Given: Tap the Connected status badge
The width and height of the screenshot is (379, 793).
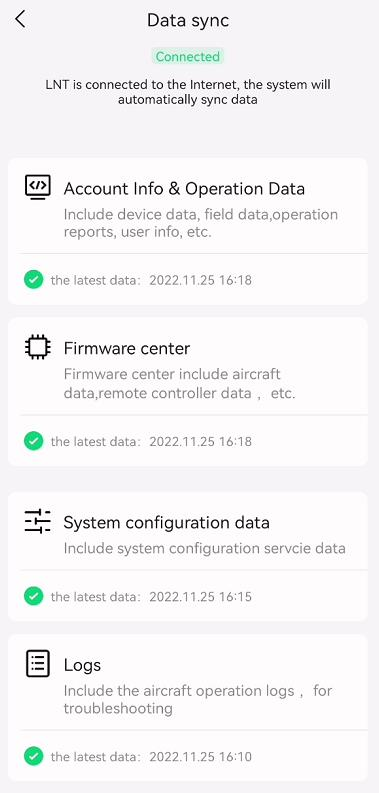Looking at the screenshot, I should point(188,57).
